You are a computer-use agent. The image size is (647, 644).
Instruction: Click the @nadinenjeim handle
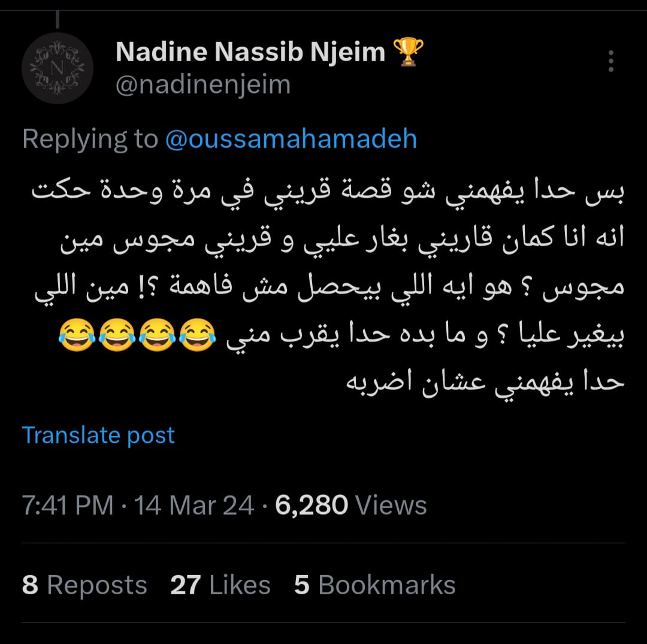point(202,84)
